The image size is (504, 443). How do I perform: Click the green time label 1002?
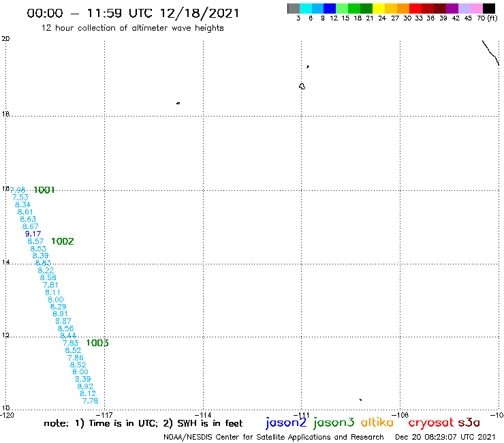coord(63,241)
